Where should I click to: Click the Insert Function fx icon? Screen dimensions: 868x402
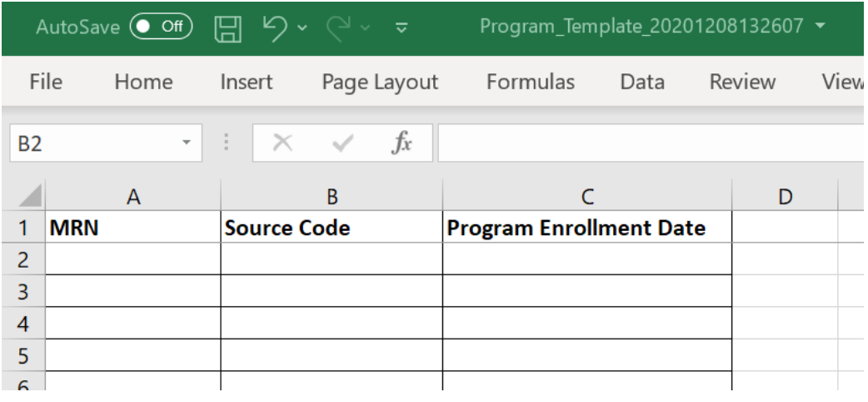coord(402,143)
